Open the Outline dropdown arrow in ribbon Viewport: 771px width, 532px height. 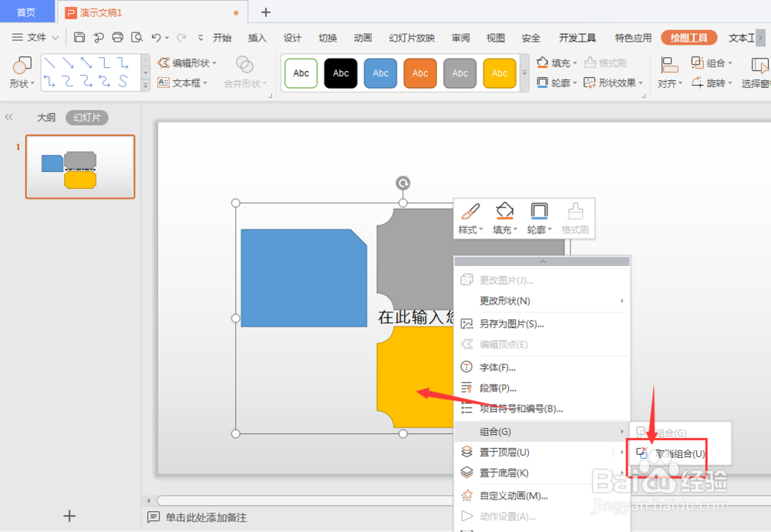click(575, 83)
